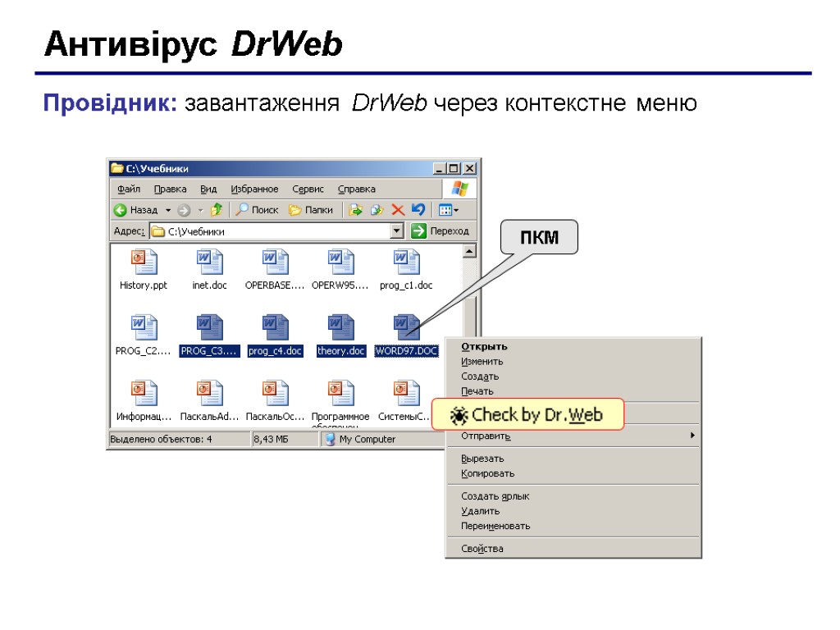Open Search (Поиск) in the toolbar
840x630 pixels.
pyautogui.click(x=258, y=209)
